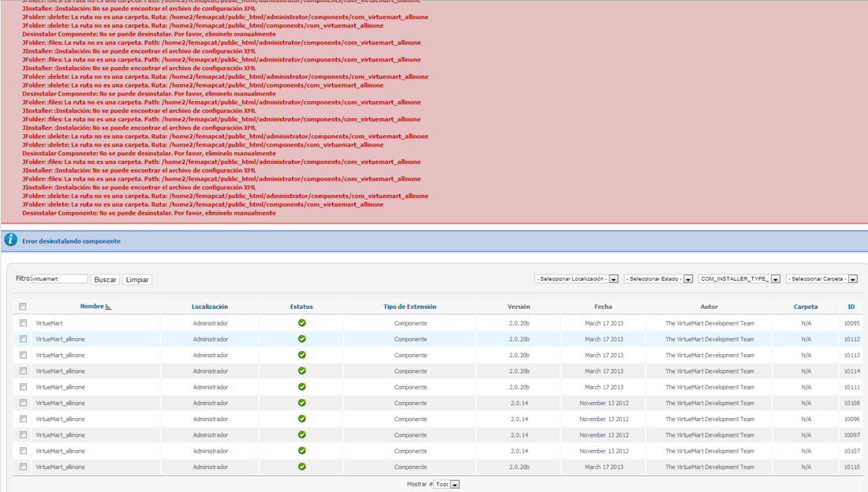This screenshot has height=492, width=868.
Task: Select checkbox for VirtueMart_allinone ID 10114
Action: (x=23, y=371)
